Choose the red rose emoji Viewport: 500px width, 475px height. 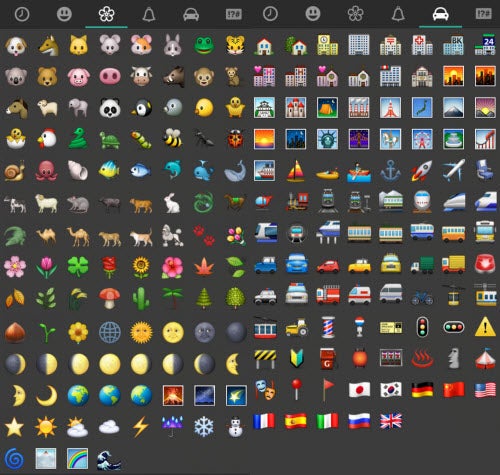pyautogui.click(x=109, y=267)
